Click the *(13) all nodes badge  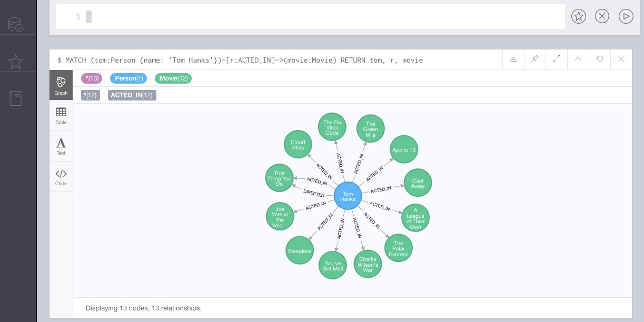pos(93,78)
